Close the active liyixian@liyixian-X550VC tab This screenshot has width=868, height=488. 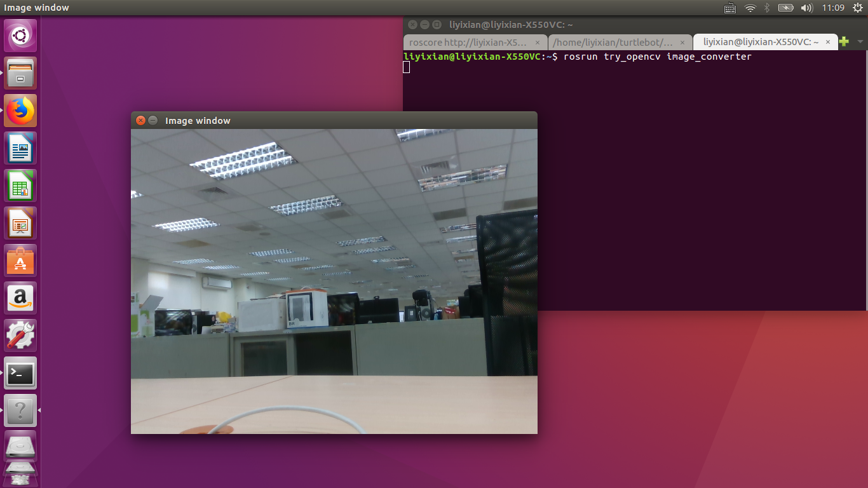tap(828, 43)
